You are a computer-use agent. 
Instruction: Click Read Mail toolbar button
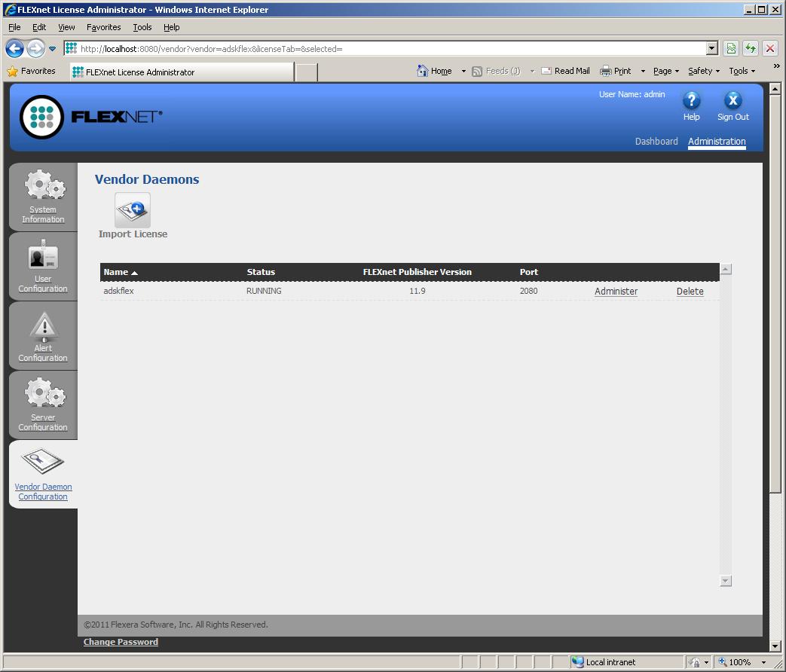pos(565,71)
